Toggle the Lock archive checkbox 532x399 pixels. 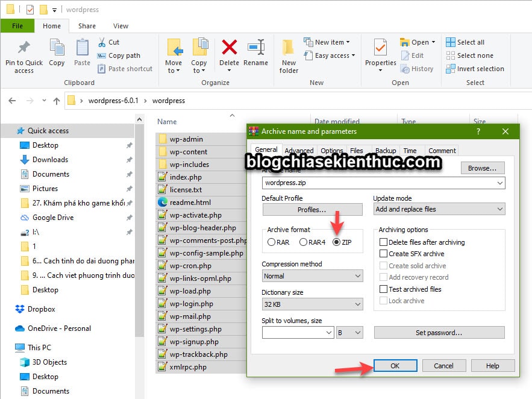383,301
